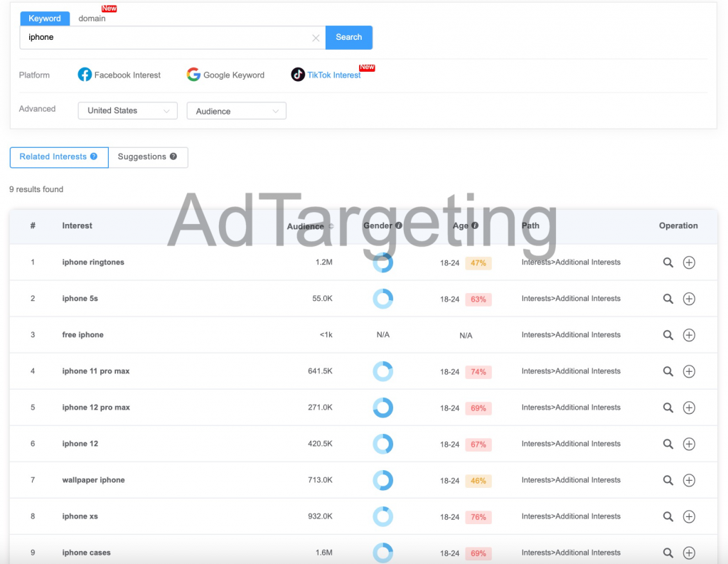This screenshot has width=728, height=564.
Task: Open the Suggestions tab
Action: coord(148,157)
